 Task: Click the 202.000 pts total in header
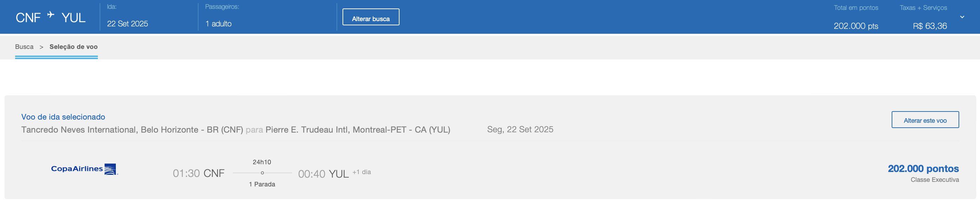tap(856, 26)
